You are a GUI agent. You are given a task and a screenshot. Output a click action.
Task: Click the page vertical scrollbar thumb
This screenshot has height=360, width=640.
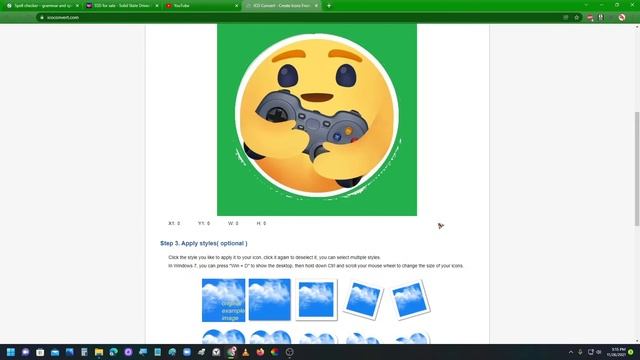(637, 168)
